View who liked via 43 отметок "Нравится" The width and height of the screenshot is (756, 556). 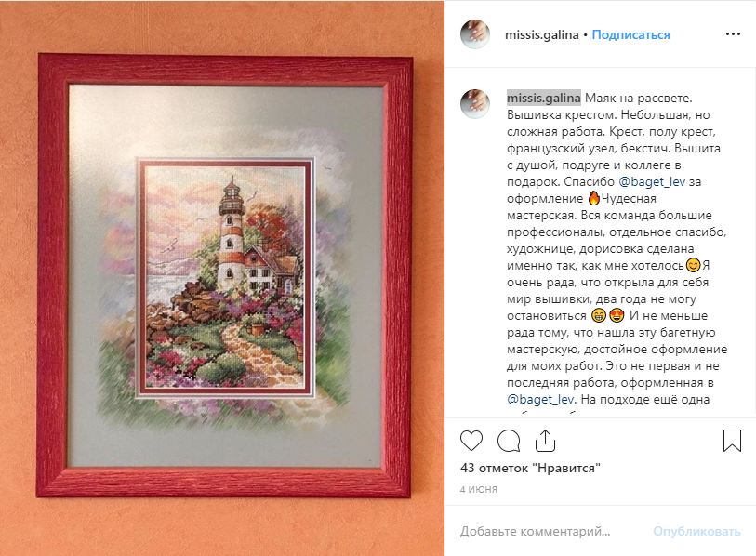(530, 468)
